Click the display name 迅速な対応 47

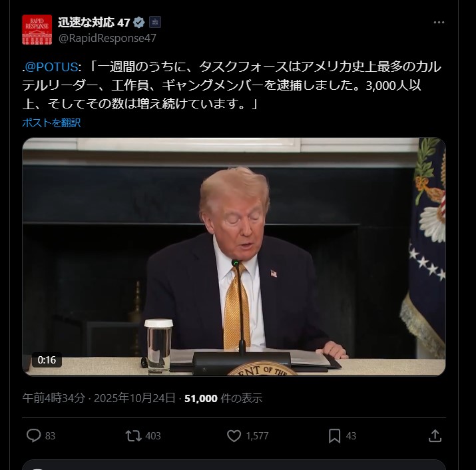[94, 23]
